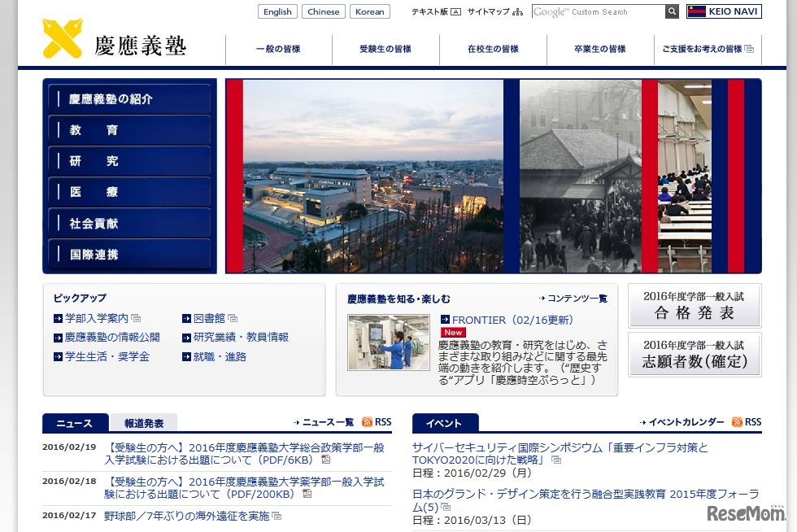Click the 合格発表 announcement button
This screenshot has height=532, width=797.
pyautogui.click(x=694, y=305)
